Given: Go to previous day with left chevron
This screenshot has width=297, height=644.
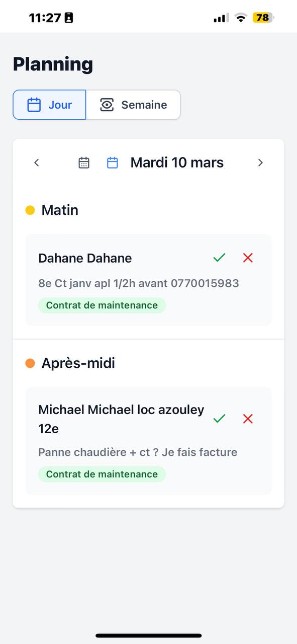Looking at the screenshot, I should point(37,162).
